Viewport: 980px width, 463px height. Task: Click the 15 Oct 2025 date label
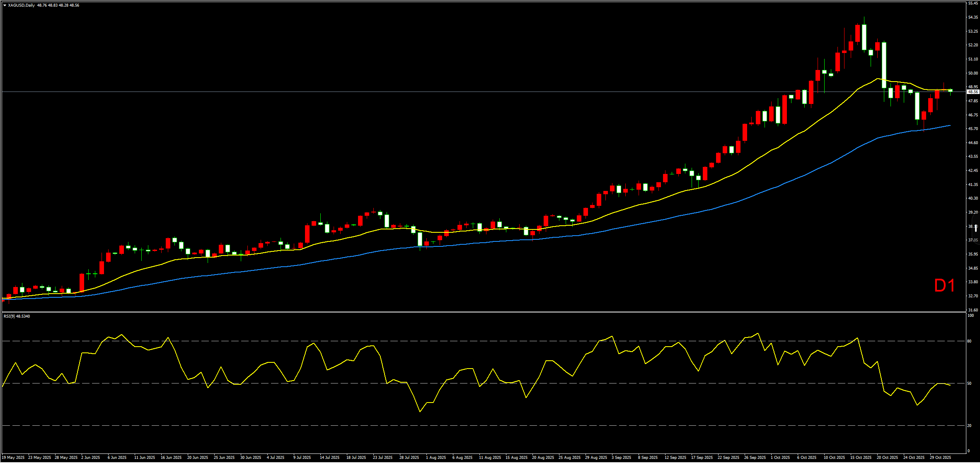pyautogui.click(x=861, y=458)
